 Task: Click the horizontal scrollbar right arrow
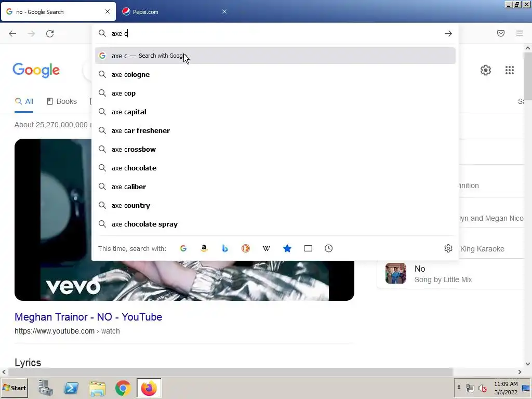[520, 372]
